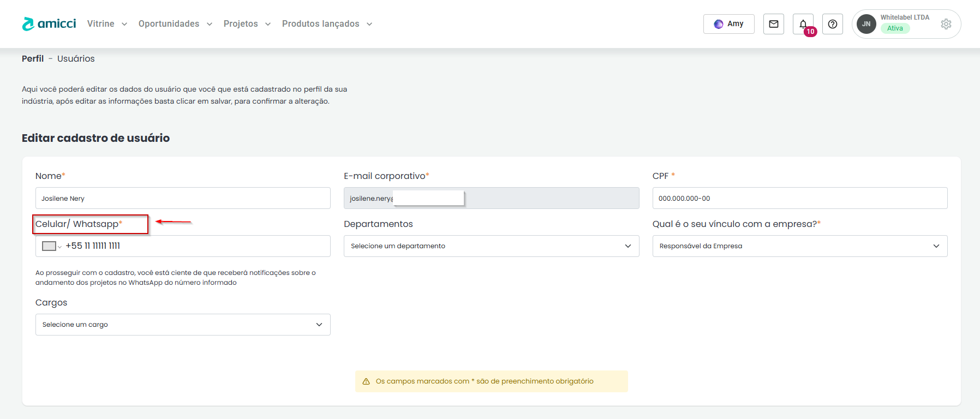This screenshot has height=419, width=980.
Task: Click the warning icon in required-fields notice
Action: (x=366, y=381)
